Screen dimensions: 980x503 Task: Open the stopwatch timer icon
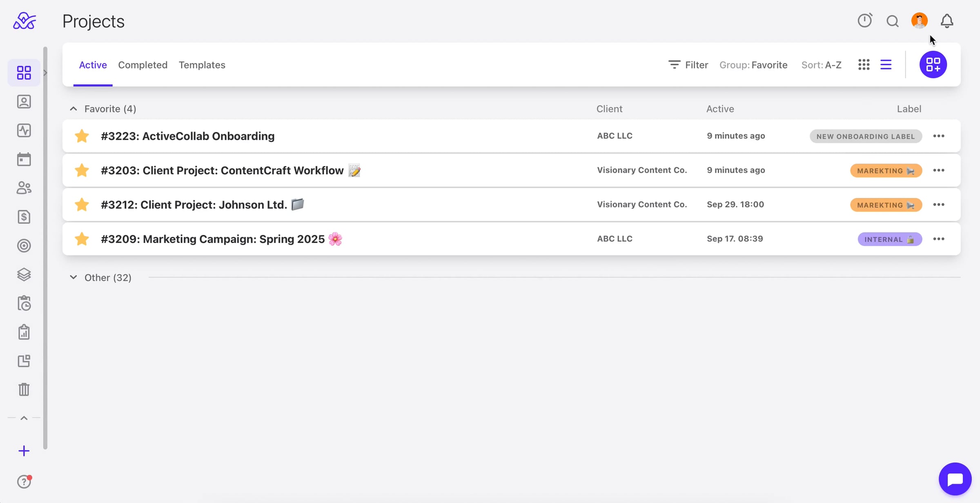864,20
